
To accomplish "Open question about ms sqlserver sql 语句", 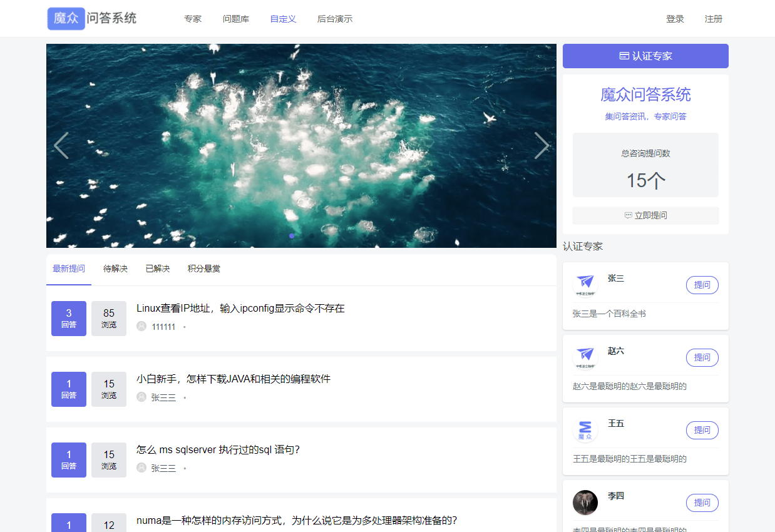I will (218, 450).
